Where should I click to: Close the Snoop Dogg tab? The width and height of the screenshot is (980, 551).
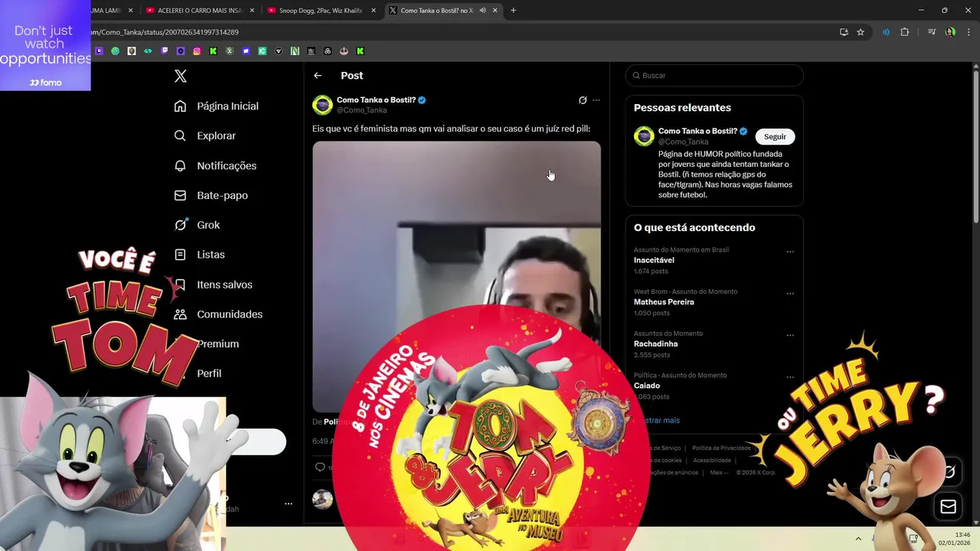click(374, 11)
